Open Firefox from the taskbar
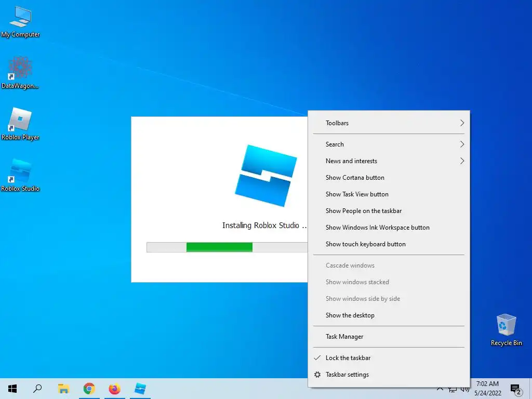Viewport: 532px width, 399px height. click(x=115, y=389)
